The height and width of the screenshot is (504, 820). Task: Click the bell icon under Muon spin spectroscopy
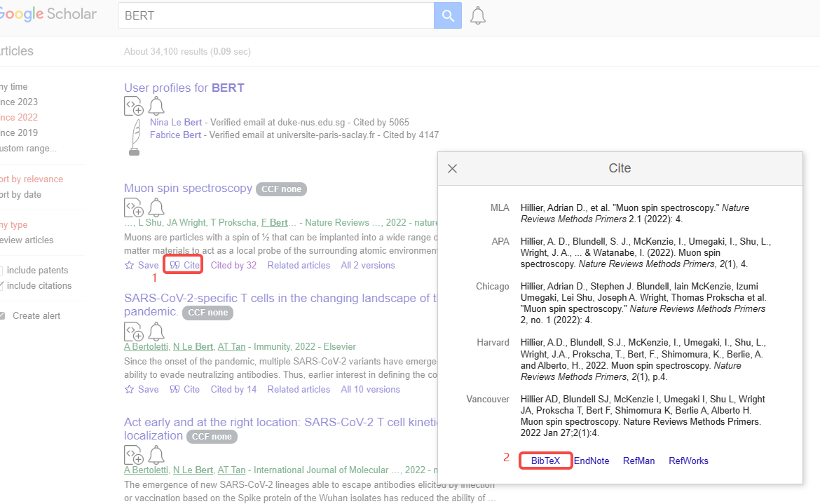[156, 207]
